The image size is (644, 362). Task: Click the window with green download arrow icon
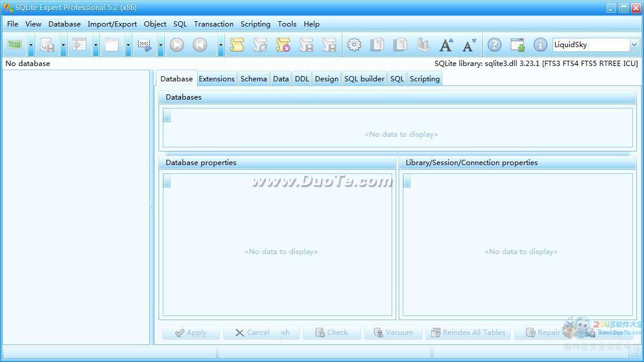pyautogui.click(x=517, y=45)
